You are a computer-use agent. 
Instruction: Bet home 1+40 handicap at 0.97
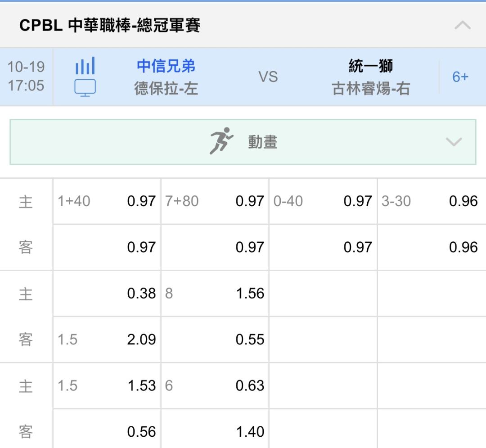click(107, 201)
